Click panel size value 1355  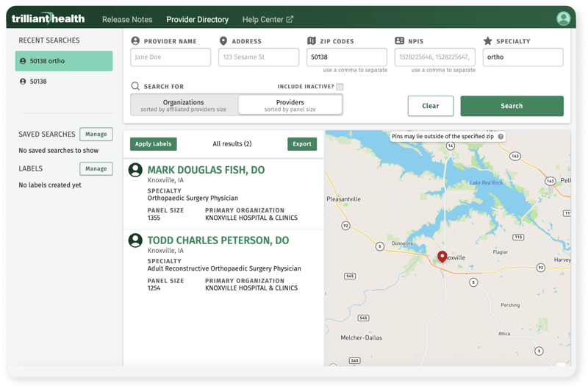pos(154,218)
